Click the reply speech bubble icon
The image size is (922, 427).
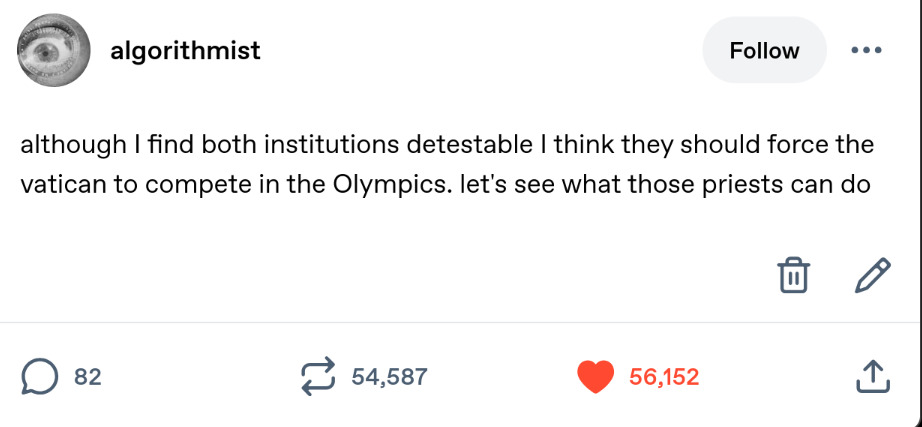[x=39, y=376]
